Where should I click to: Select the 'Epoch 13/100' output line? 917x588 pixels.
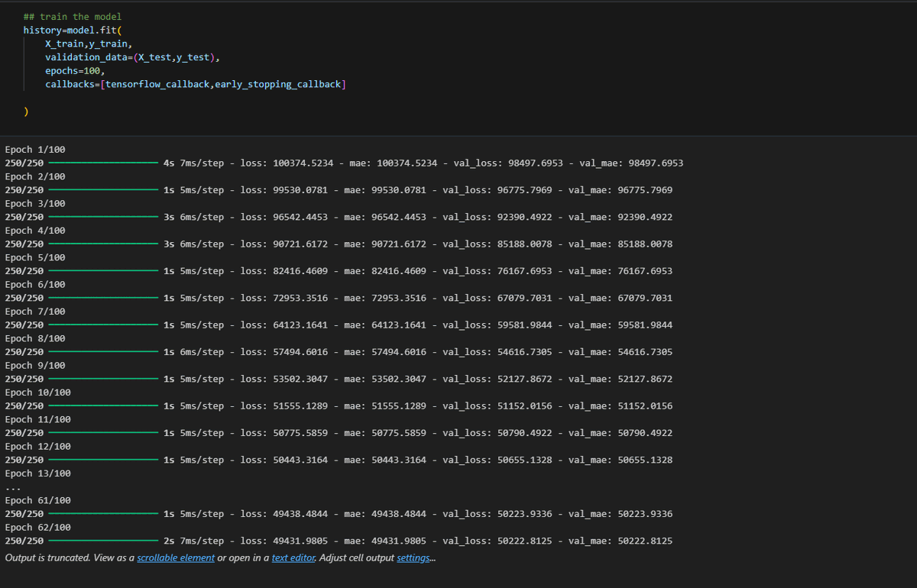point(38,473)
